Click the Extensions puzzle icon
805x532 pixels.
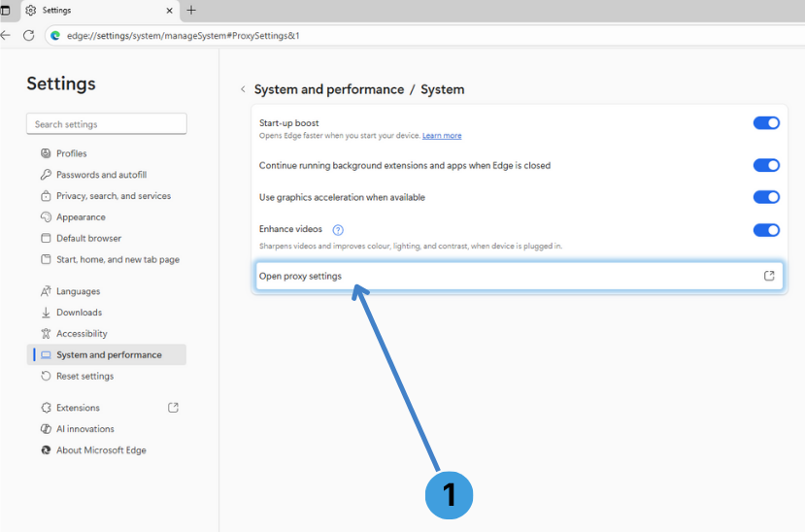click(46, 408)
